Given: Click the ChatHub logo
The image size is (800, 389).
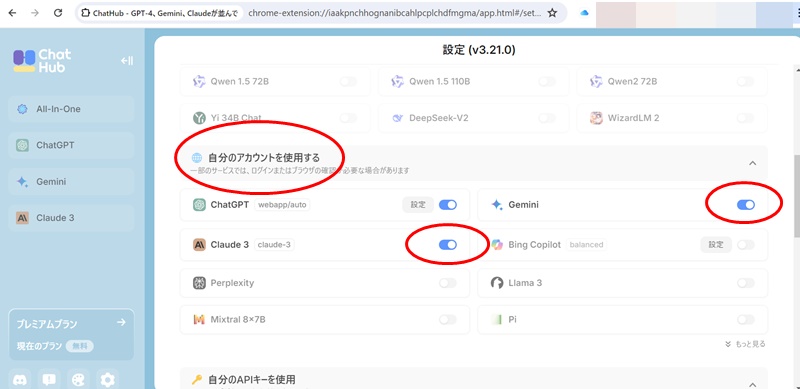Looking at the screenshot, I should coord(42,61).
